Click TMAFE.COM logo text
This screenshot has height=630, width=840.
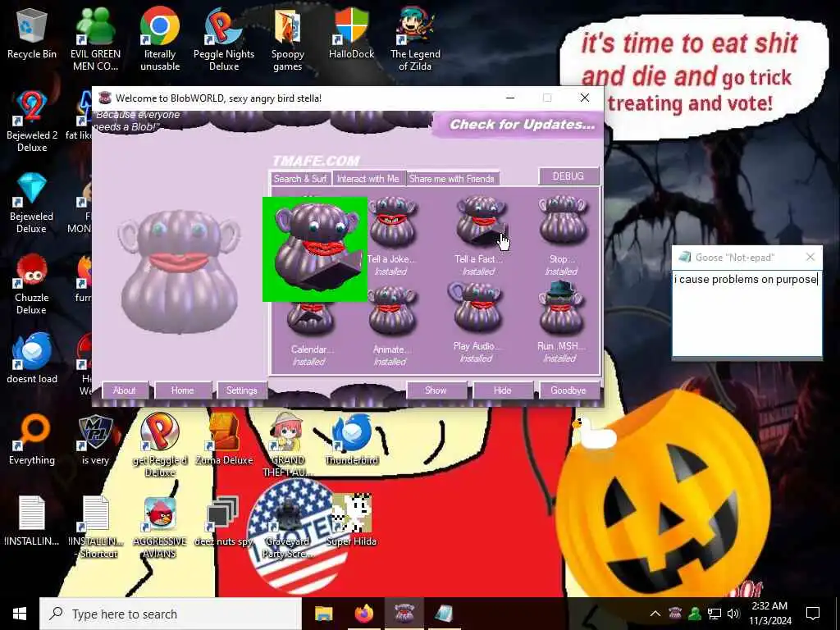(x=316, y=161)
